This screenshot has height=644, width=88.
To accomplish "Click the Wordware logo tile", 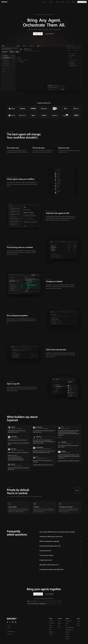I will pos(44,108).
